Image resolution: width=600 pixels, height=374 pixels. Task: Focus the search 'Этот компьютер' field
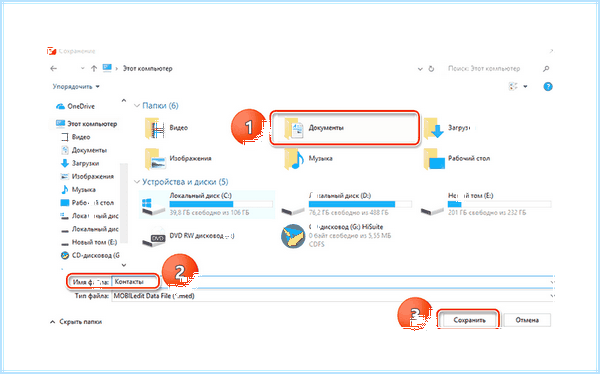pyautogui.click(x=484, y=69)
